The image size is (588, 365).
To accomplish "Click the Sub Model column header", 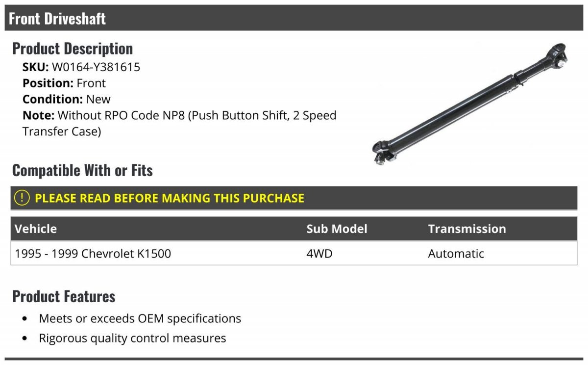I will pos(337,229).
